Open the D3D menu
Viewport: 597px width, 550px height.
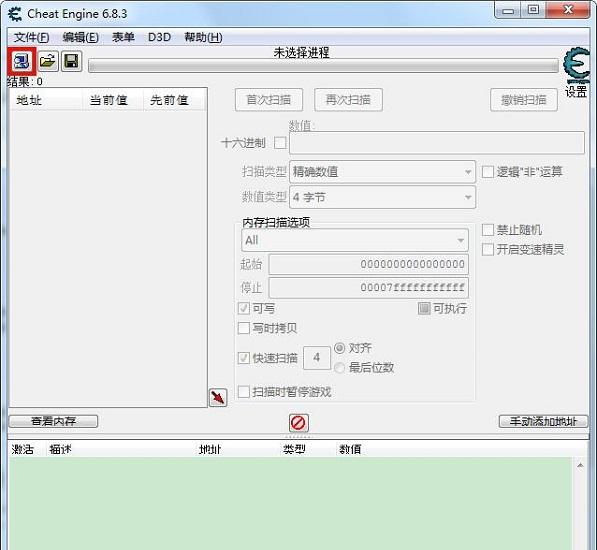pos(160,37)
